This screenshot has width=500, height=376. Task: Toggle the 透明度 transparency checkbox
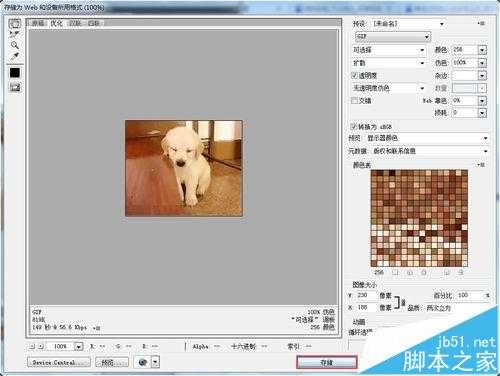[354, 75]
